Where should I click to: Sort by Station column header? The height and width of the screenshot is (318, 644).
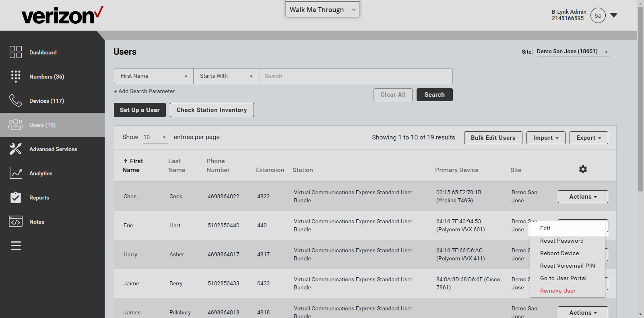click(303, 170)
